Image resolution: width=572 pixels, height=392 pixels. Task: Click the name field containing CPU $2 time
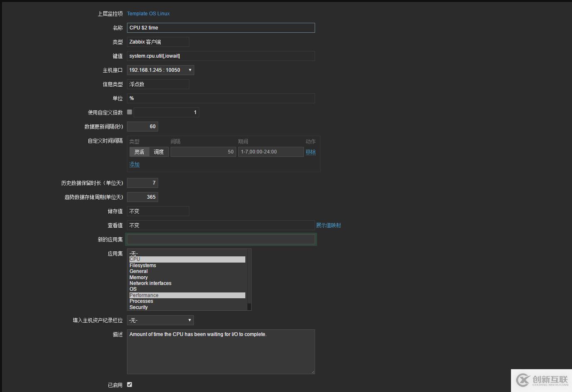point(221,28)
